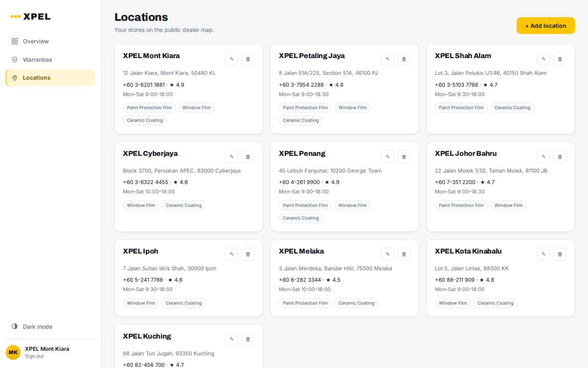This screenshot has width=588, height=368.
Task: Click address Lot 5, Jalan Lintas
Action: [472, 269]
